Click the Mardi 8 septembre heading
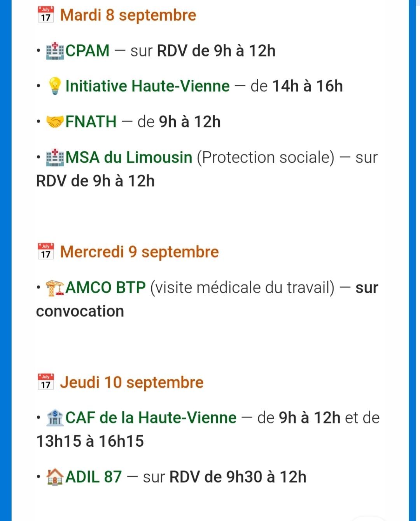 (128, 15)
